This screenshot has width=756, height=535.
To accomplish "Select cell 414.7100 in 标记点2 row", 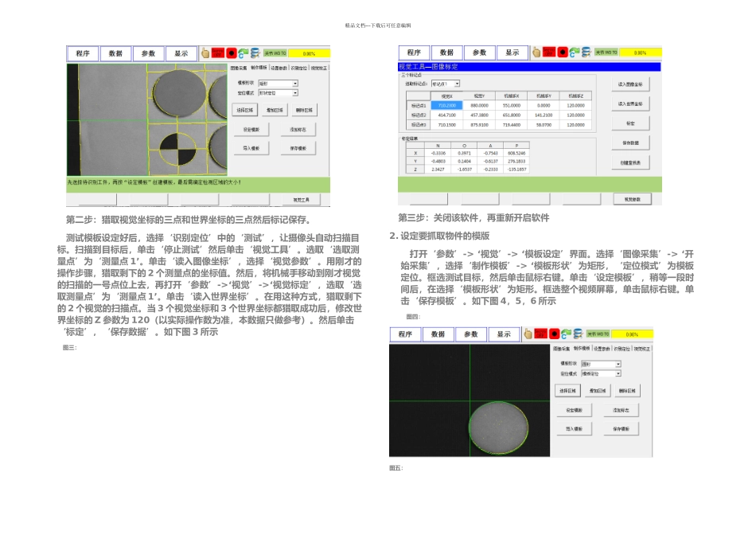I will 447,115.
